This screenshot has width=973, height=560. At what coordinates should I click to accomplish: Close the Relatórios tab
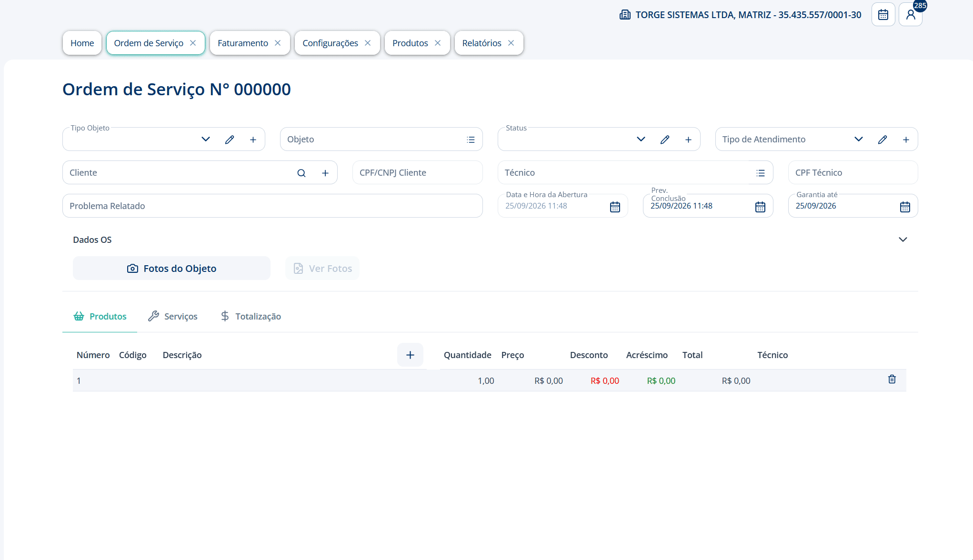click(511, 43)
